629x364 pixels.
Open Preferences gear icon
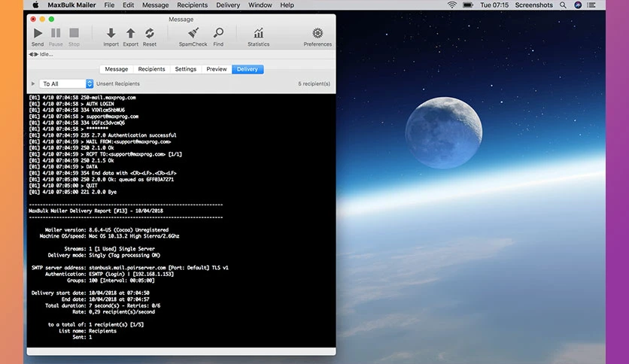318,33
